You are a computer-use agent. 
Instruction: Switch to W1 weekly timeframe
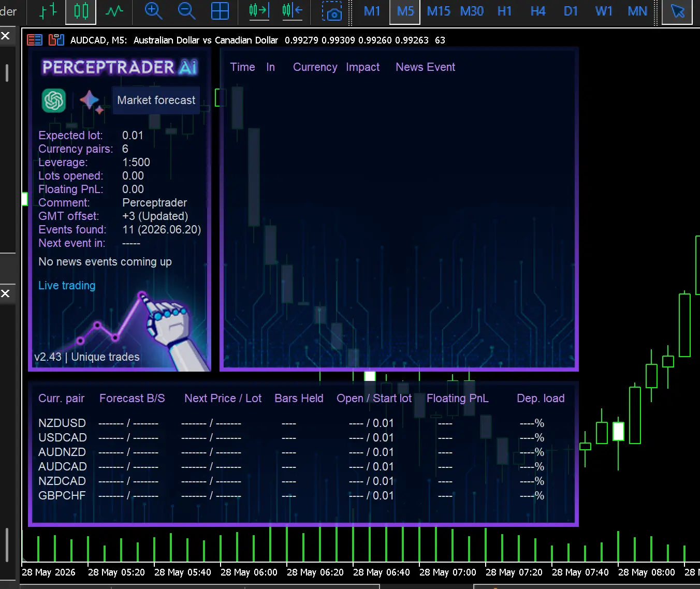click(x=604, y=11)
